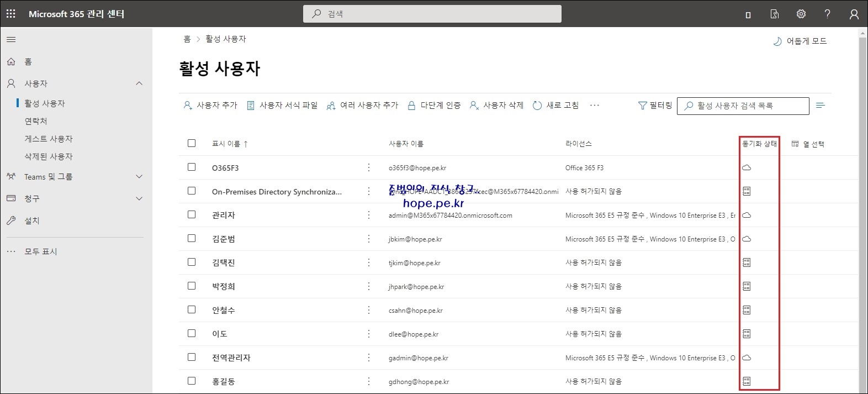Open 다단계 인증 from the toolbar
The image size is (868, 394).
click(434, 106)
